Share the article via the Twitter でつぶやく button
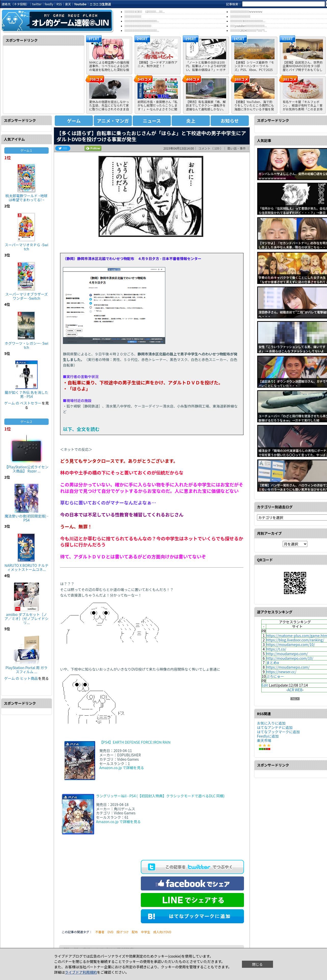 (x=192, y=867)
